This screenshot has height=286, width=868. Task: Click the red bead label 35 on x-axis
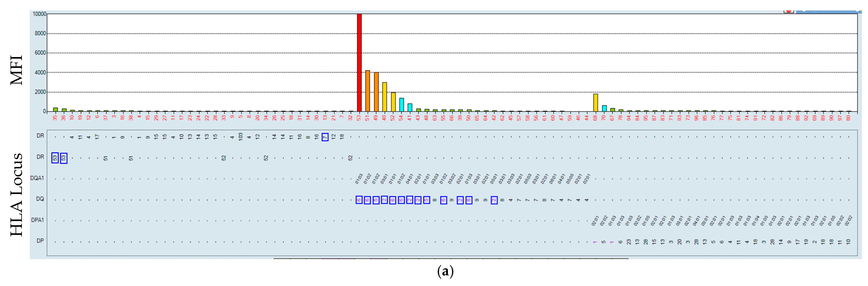(55, 118)
